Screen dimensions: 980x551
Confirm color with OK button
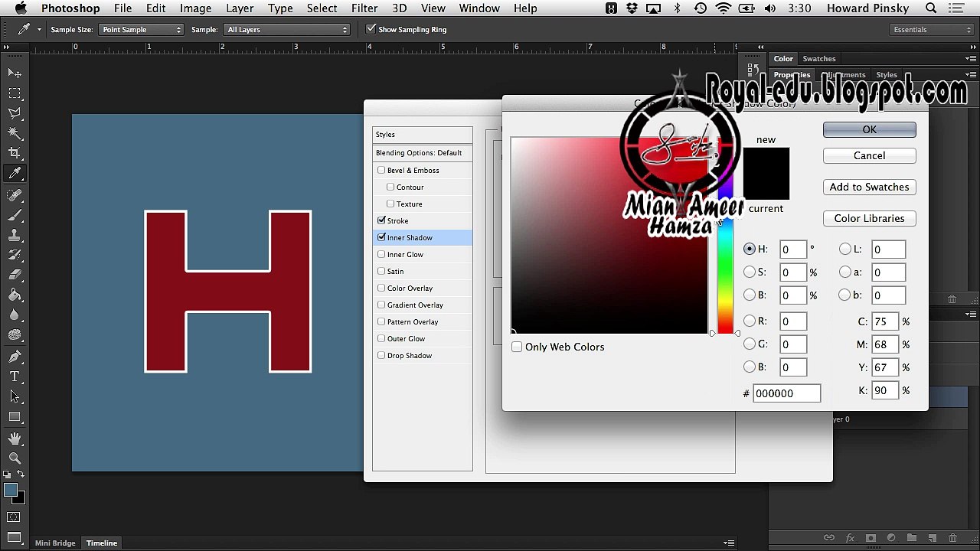869,129
